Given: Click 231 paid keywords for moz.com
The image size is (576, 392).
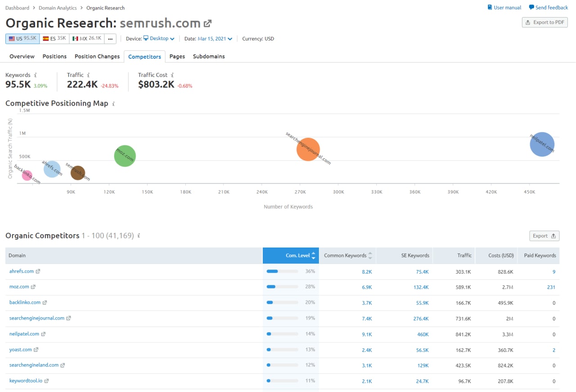Looking at the screenshot, I should pos(551,287).
